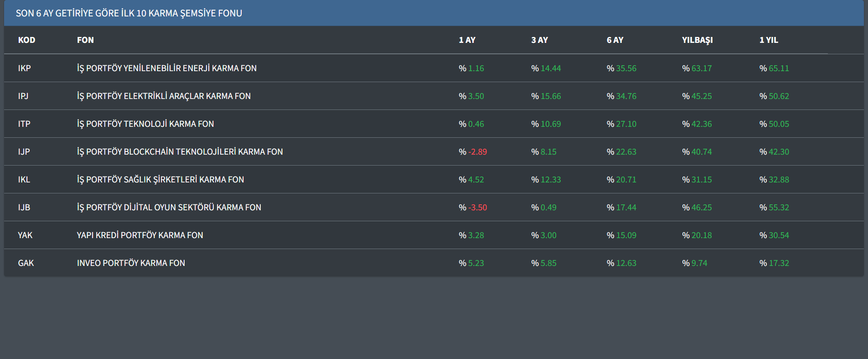Select İş Portföy Teknoloji Karma Fon

[145, 124]
